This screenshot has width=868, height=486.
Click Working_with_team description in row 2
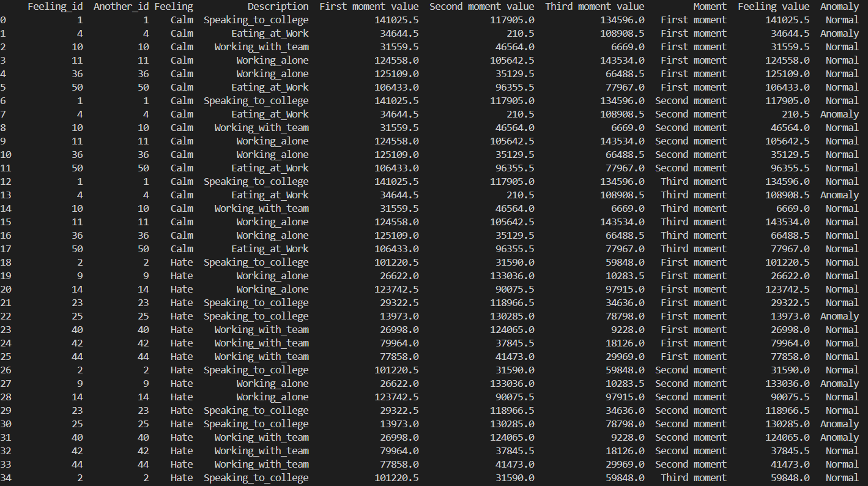click(261, 47)
